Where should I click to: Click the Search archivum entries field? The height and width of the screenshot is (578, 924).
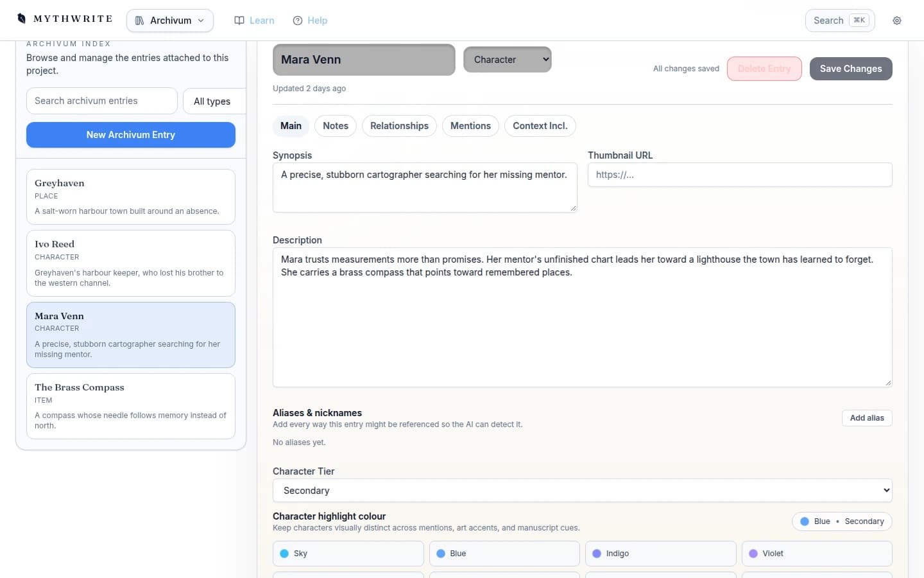pos(102,101)
